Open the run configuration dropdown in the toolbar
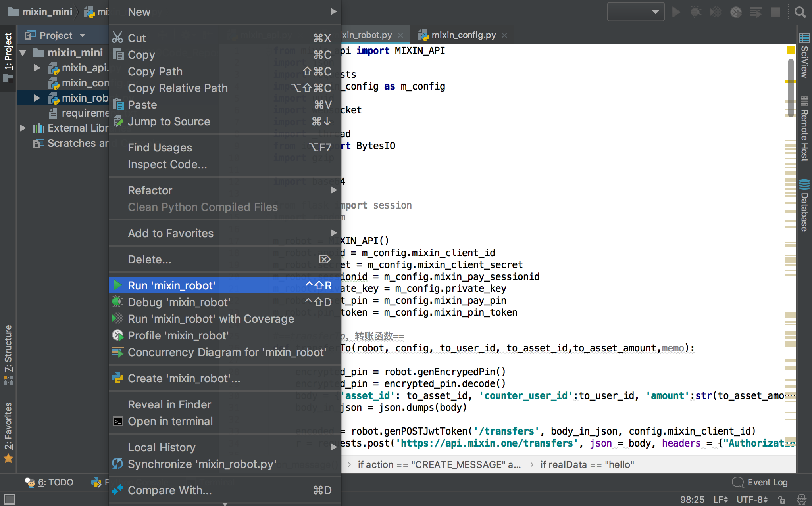The image size is (812, 506). pyautogui.click(x=635, y=12)
